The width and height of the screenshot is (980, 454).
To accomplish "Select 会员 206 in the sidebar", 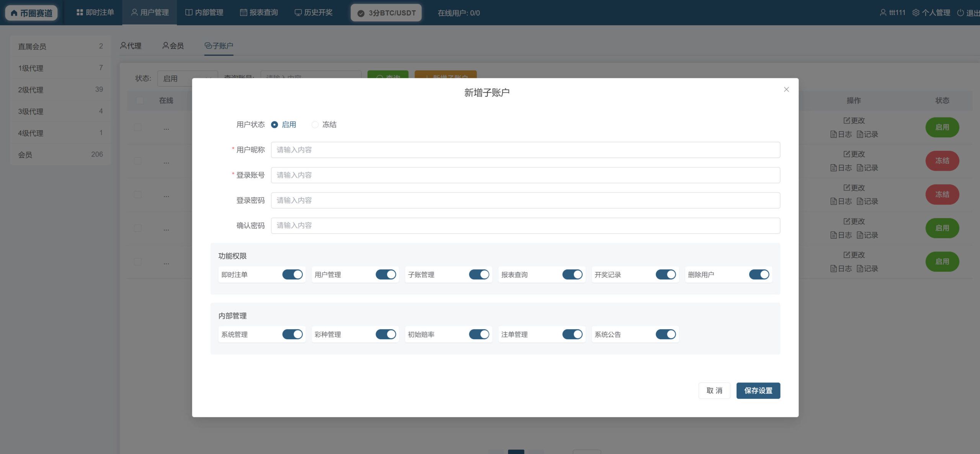I will (x=60, y=155).
